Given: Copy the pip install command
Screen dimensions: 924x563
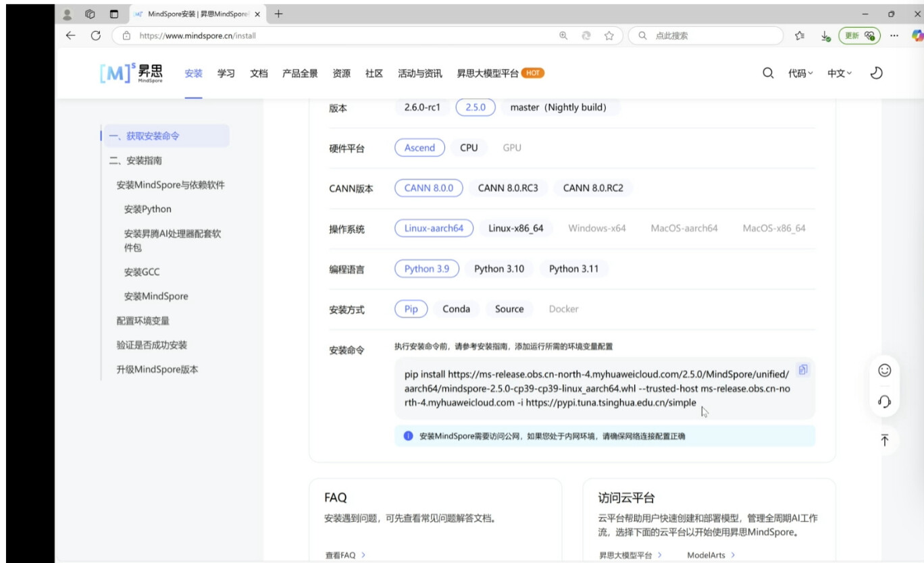Looking at the screenshot, I should coord(802,370).
